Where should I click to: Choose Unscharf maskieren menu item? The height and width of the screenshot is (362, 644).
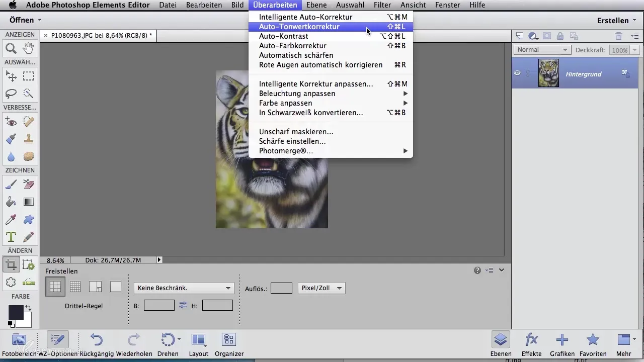pos(331,132)
